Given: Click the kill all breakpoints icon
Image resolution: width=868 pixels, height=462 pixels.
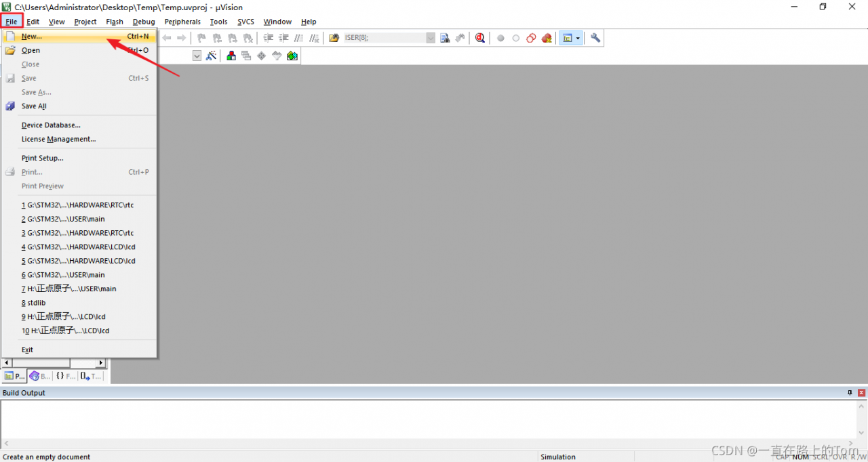Looking at the screenshot, I should (547, 38).
